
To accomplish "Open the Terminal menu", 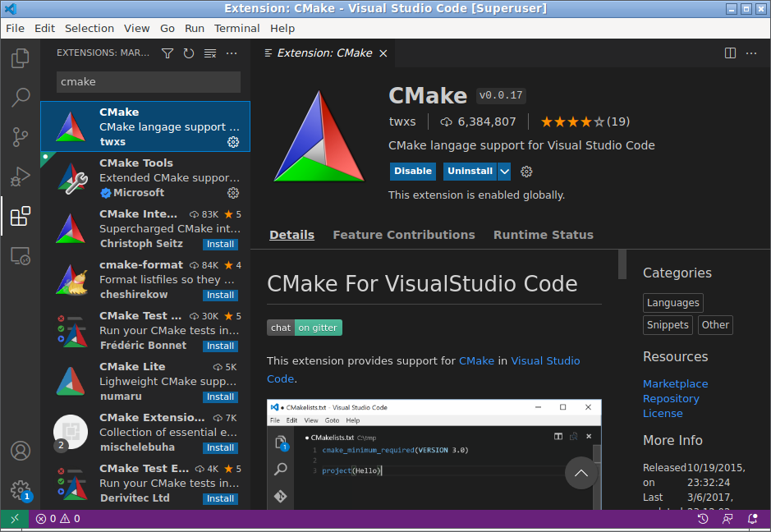I will tap(236, 29).
